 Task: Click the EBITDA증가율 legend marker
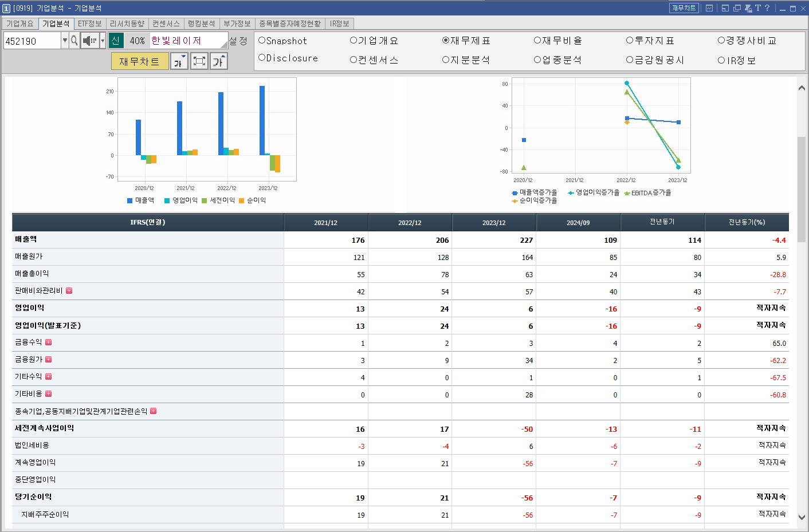627,193
